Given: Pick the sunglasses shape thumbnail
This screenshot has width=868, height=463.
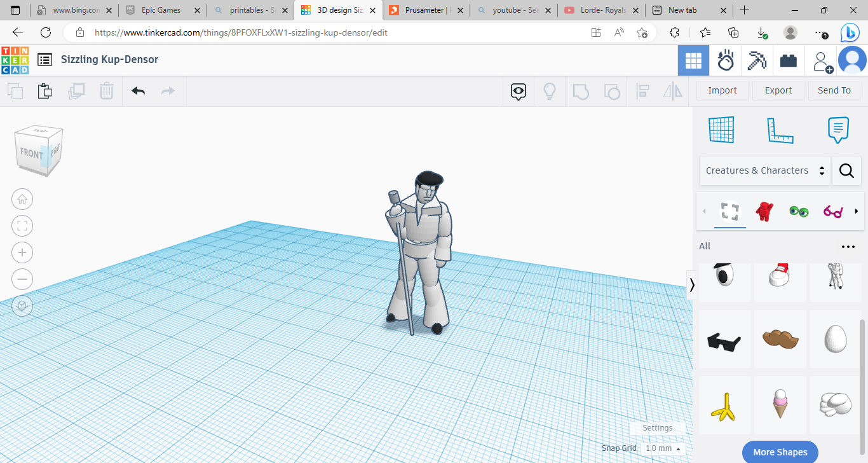Looking at the screenshot, I should pyautogui.click(x=724, y=340).
